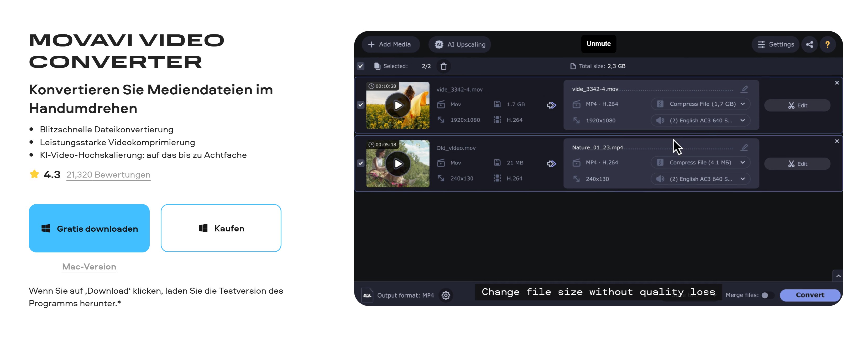Delete selected files with trash icon
The width and height of the screenshot is (868, 337).
click(x=444, y=66)
